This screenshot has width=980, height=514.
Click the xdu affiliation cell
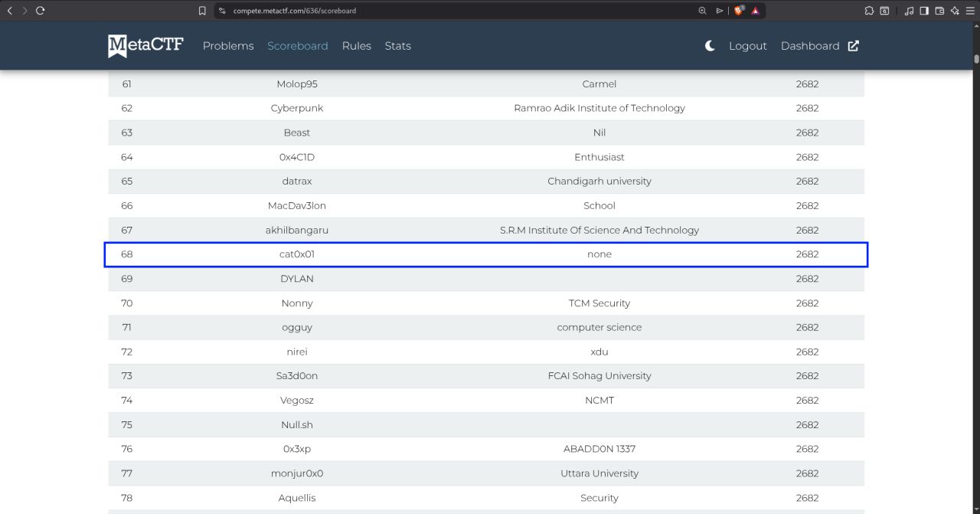(599, 352)
